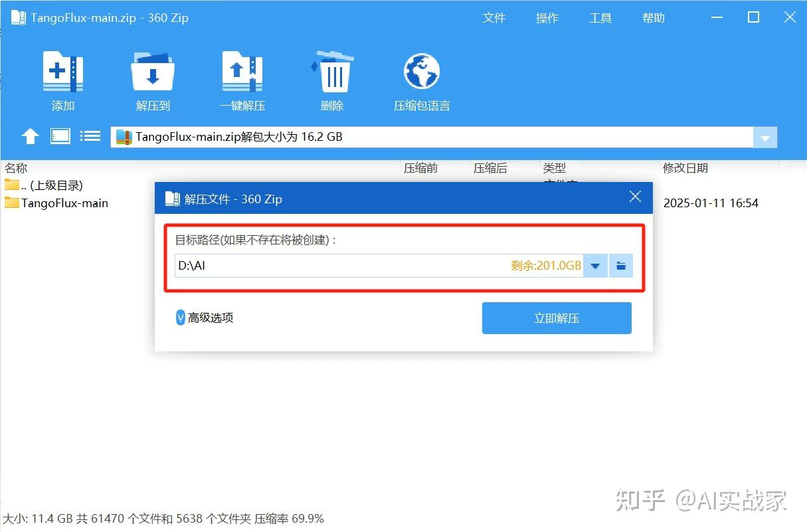Switch to large icon view

[60, 135]
